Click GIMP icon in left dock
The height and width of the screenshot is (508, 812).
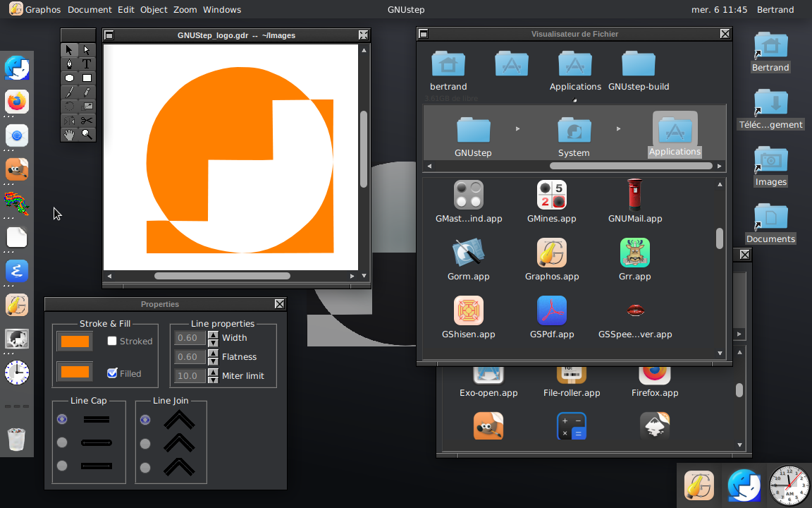[x=17, y=169]
